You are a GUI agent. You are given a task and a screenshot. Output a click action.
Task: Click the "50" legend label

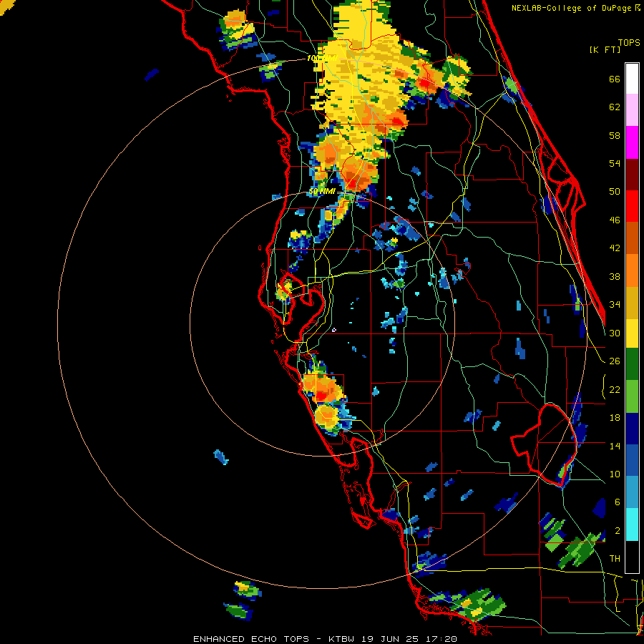615,192
